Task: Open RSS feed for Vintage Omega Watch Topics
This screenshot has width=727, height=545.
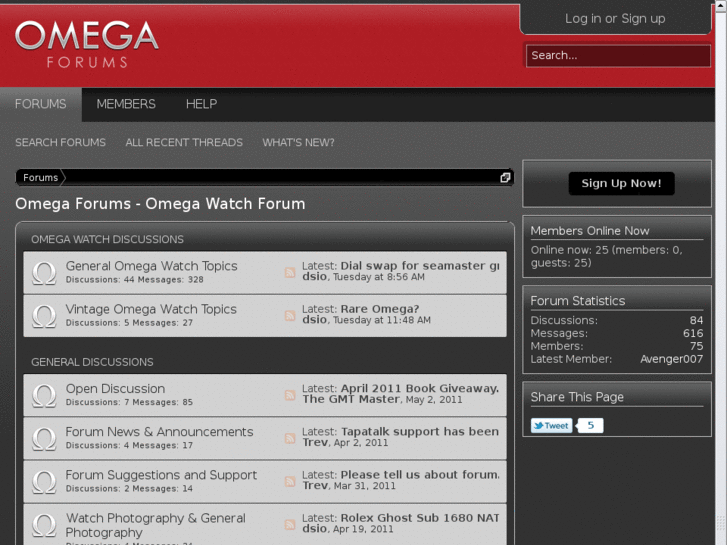Action: click(x=290, y=315)
